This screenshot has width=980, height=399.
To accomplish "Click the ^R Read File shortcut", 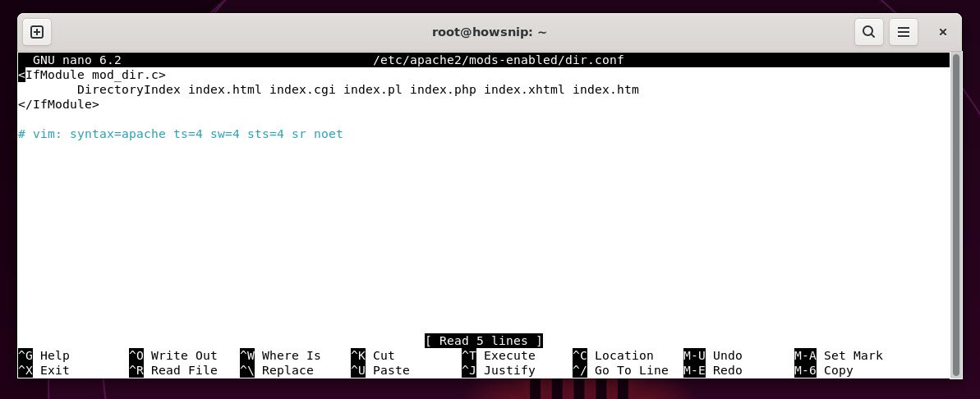I will 173,370.
